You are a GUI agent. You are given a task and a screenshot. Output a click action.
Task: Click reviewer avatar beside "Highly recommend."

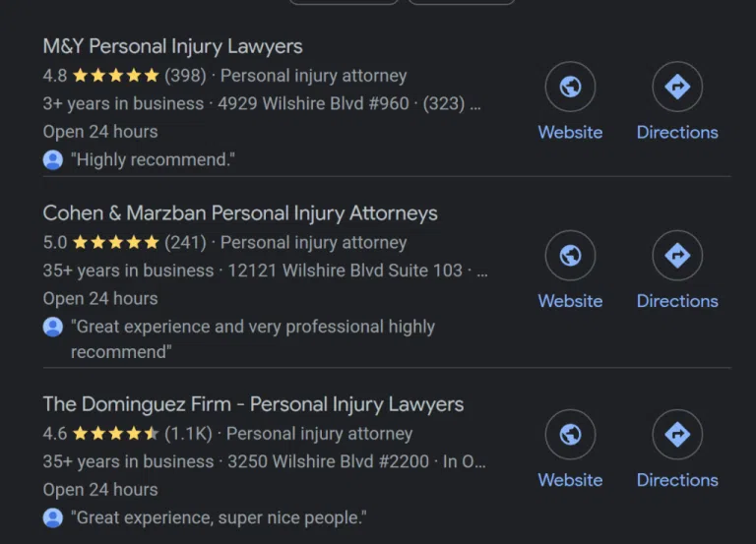[53, 160]
